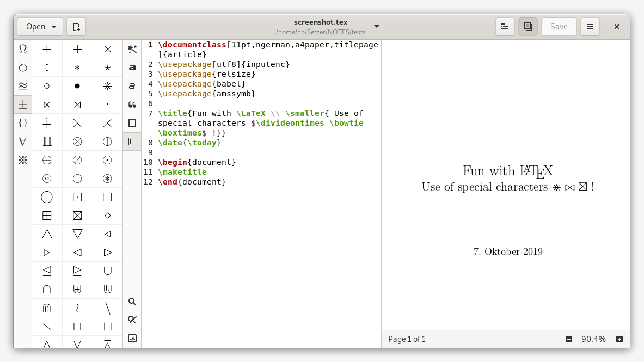Insert the filled bullet symbol
This screenshot has height=362, width=644.
pos(77,87)
